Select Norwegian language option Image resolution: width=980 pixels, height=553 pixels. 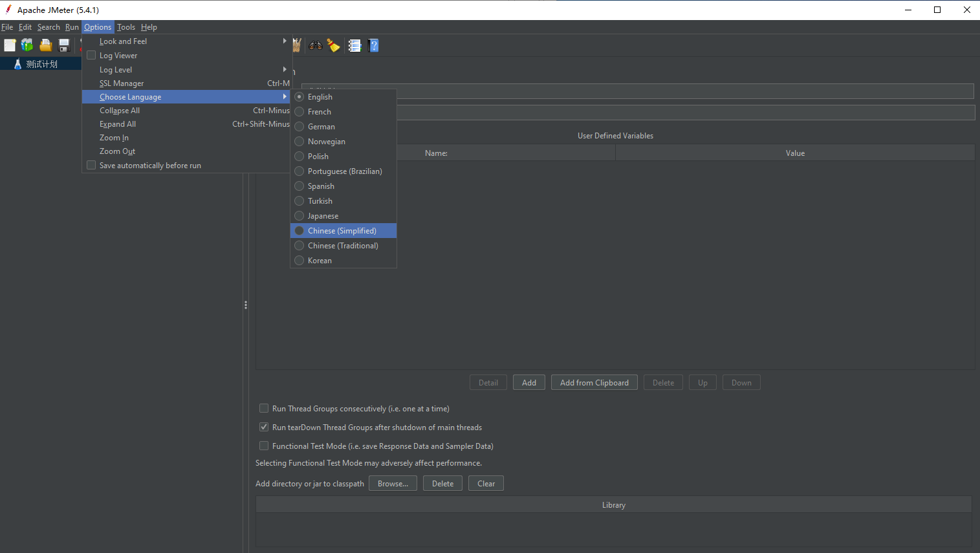343,142
